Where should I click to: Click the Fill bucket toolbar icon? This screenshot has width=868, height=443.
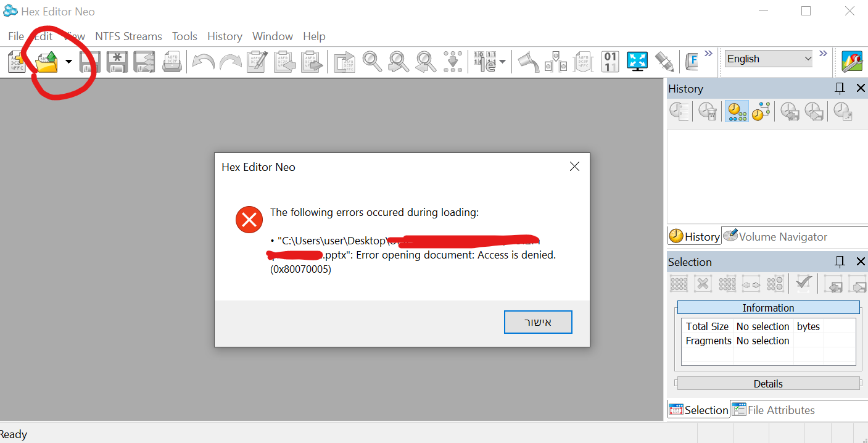[x=528, y=62]
